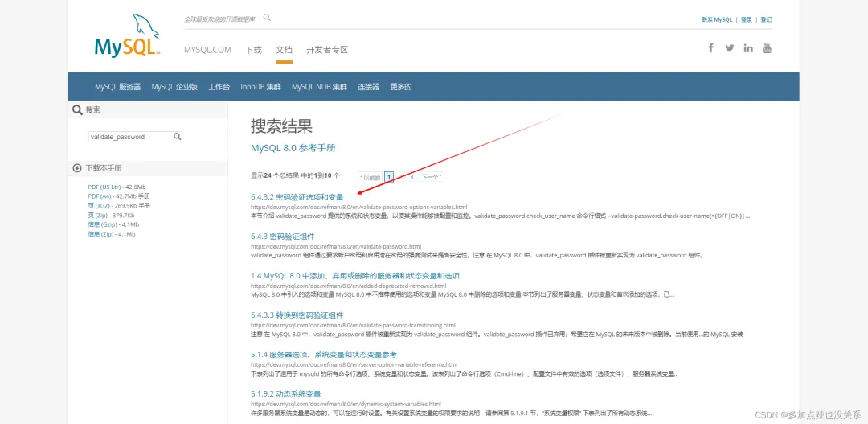Open result 5.1.9.2 动态系统变量
The width and height of the screenshot is (868, 424).
285,394
